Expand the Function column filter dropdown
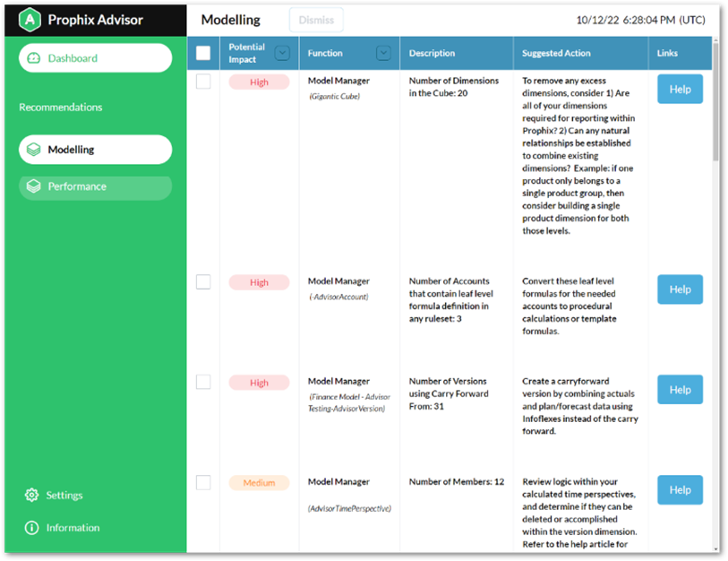The image size is (728, 561). (384, 53)
